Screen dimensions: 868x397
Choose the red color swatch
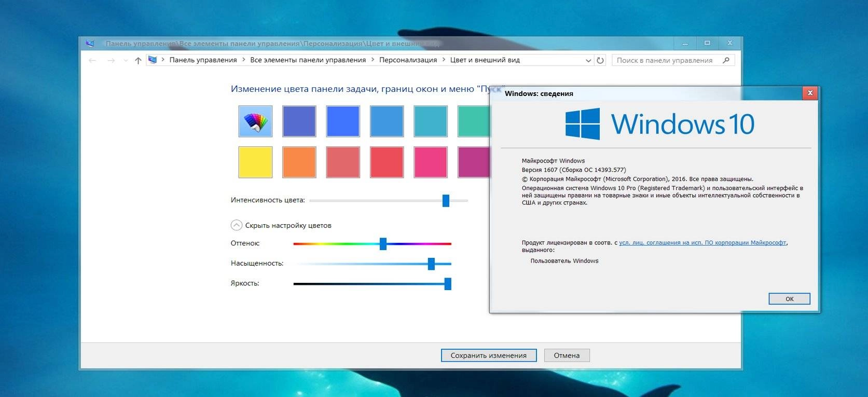pos(387,162)
